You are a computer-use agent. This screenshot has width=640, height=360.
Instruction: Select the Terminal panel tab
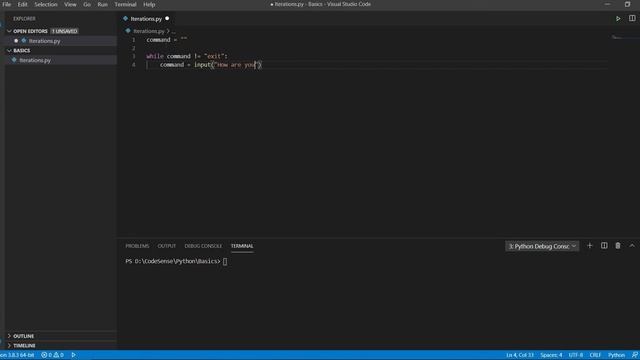tap(242, 246)
